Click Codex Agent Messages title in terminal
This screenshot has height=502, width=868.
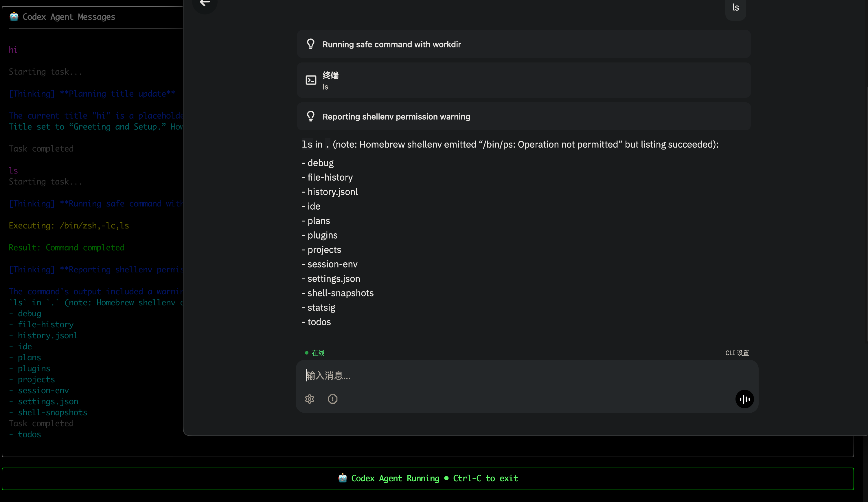[69, 17]
